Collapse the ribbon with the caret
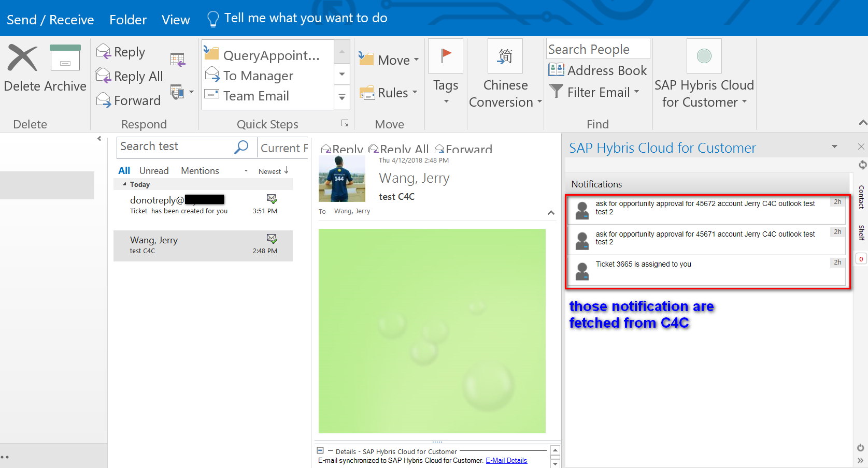 pos(863,123)
